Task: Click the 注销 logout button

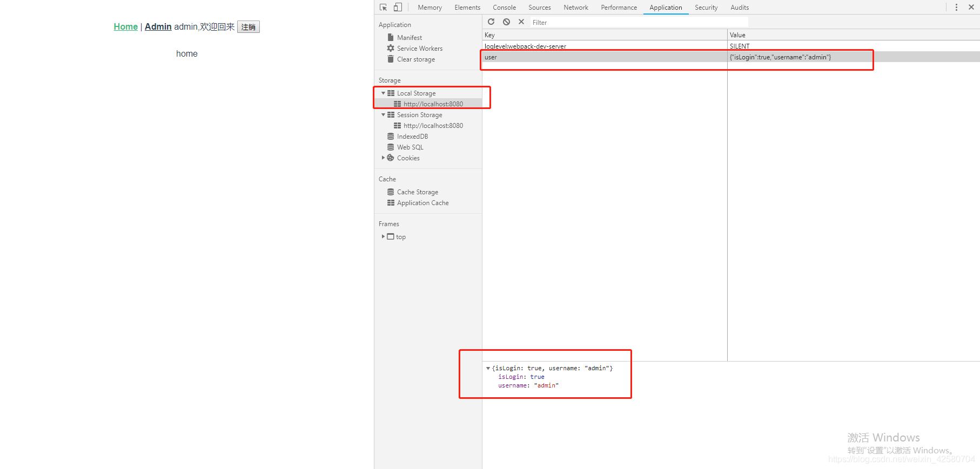Action: 249,27
